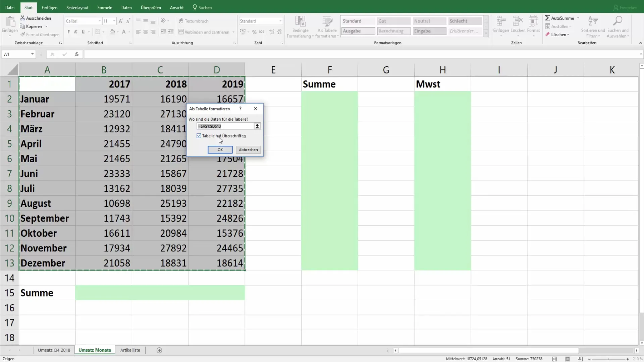The height and width of the screenshot is (362, 644).
Task: Click the fill color bucket
Action: 113,32
